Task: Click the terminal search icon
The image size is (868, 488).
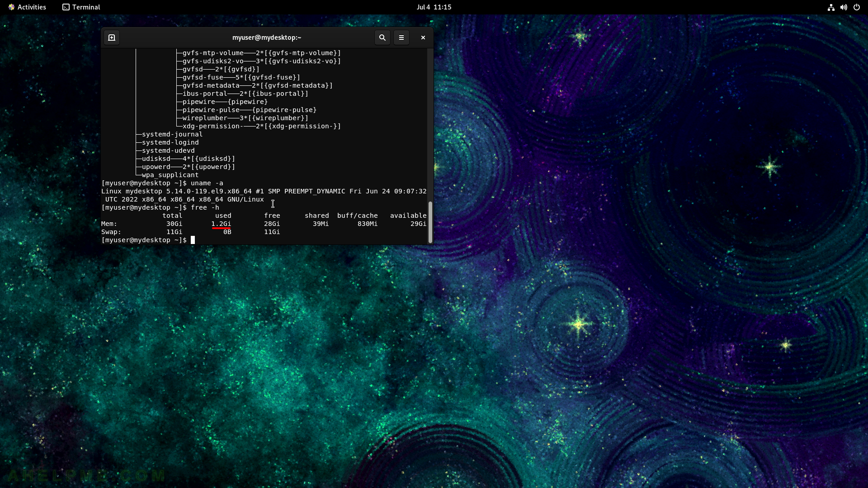Action: pos(382,38)
